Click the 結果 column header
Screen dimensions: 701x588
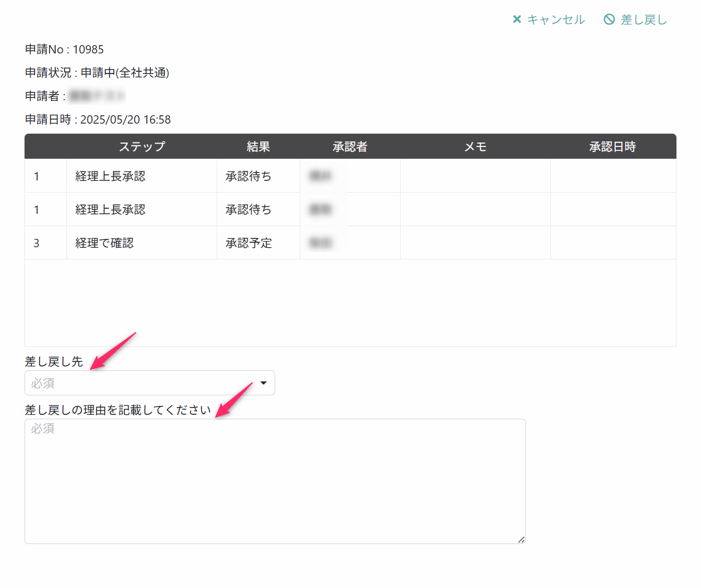259,146
